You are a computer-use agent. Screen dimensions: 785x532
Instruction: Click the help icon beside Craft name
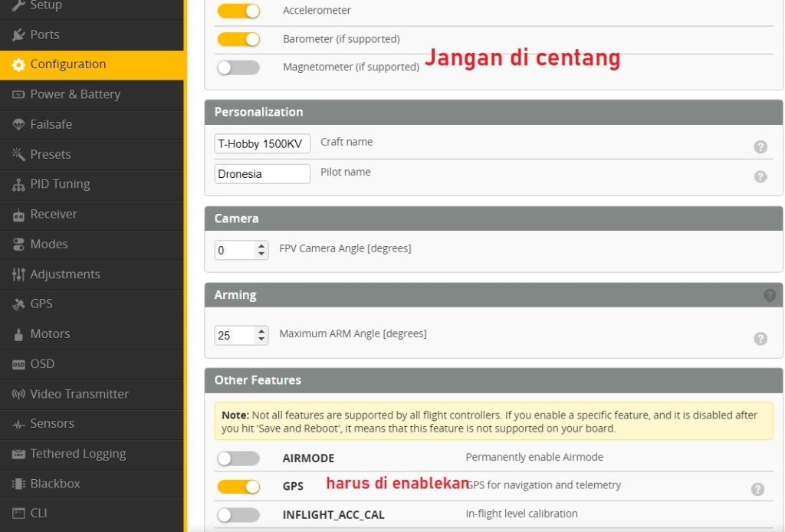[x=760, y=147]
